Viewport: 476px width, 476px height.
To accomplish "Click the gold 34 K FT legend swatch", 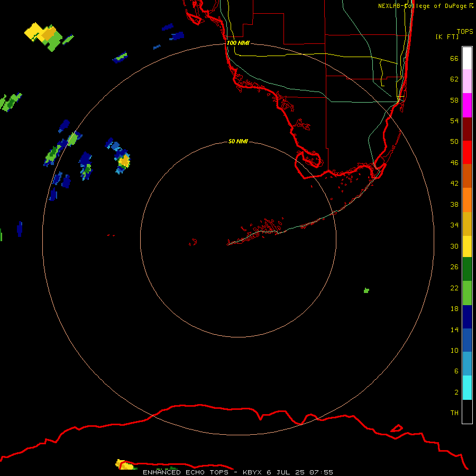I will [x=467, y=223].
